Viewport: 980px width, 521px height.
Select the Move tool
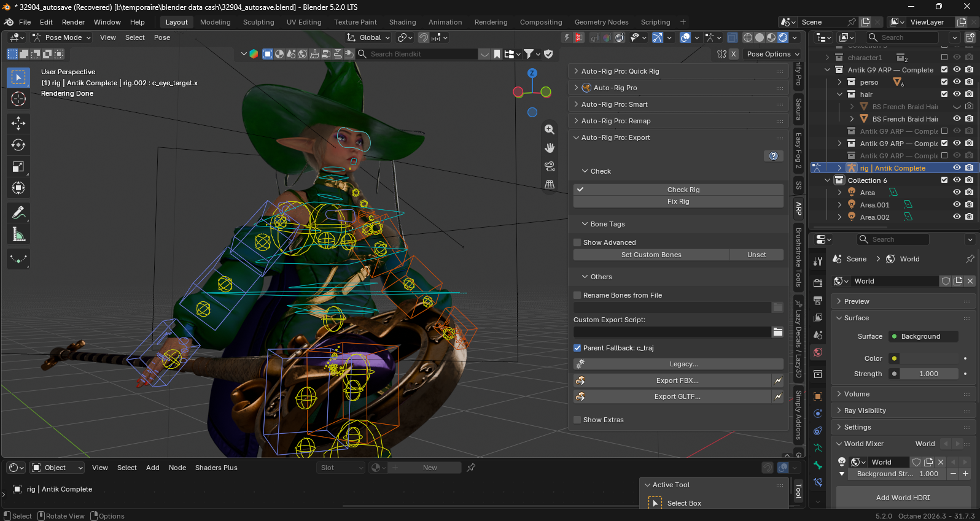pyautogui.click(x=18, y=123)
